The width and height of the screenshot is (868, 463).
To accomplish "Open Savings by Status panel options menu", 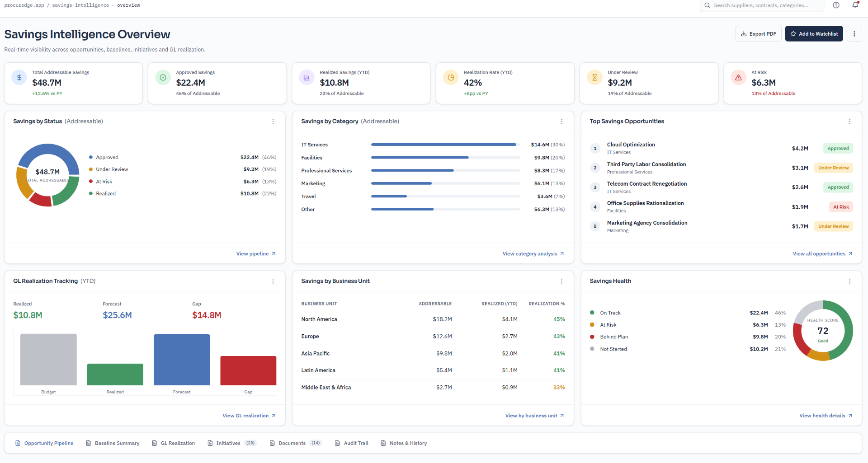I will point(273,122).
